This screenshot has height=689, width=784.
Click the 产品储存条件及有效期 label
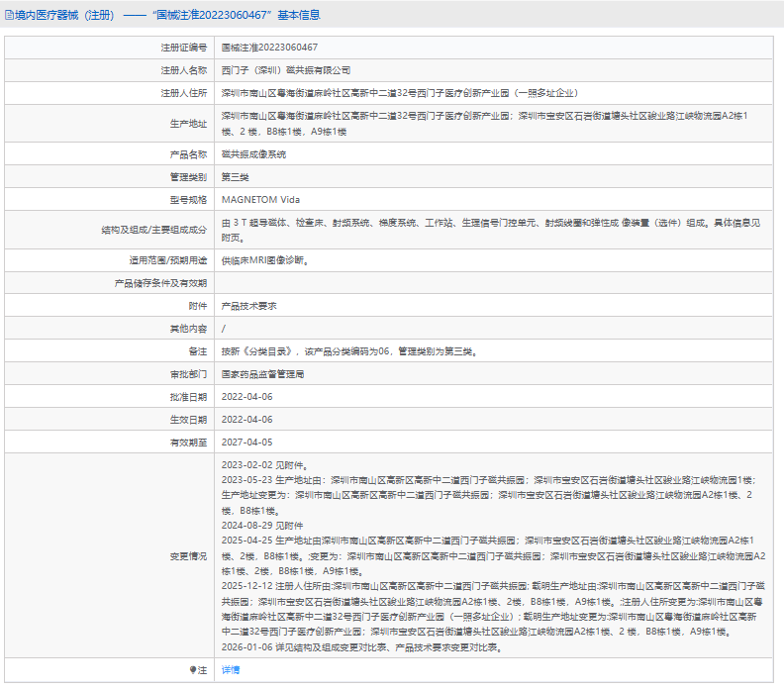pyautogui.click(x=160, y=283)
